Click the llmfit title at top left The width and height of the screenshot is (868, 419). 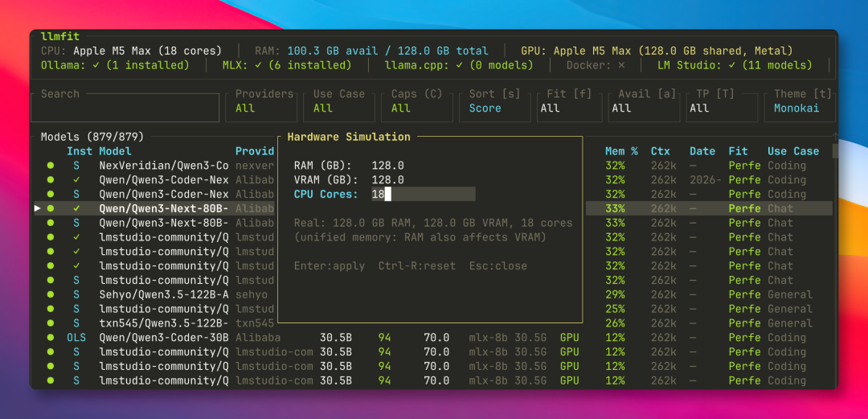coord(60,36)
